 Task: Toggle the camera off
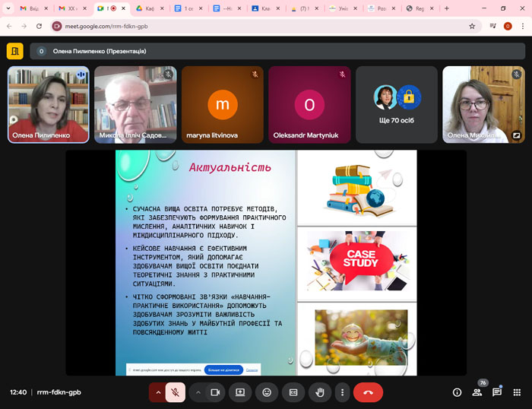[x=215, y=392]
